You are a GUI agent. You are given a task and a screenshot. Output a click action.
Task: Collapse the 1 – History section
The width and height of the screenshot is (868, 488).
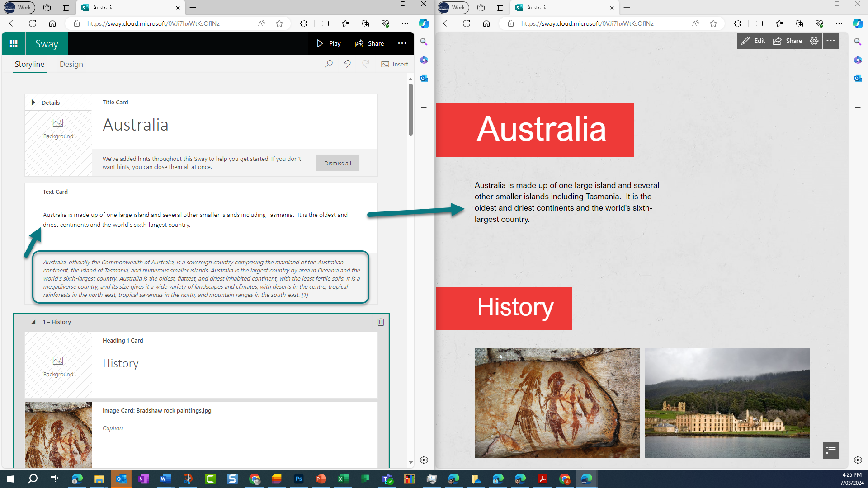[x=33, y=322]
